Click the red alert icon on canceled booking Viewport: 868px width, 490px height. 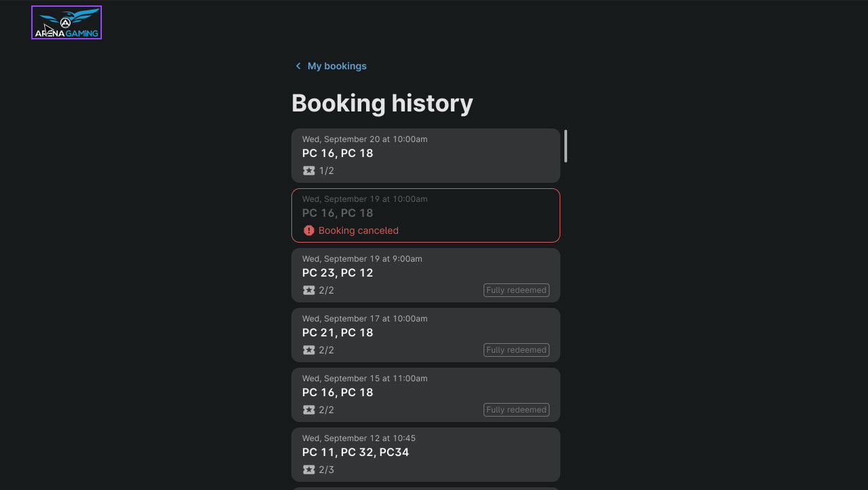coord(309,230)
